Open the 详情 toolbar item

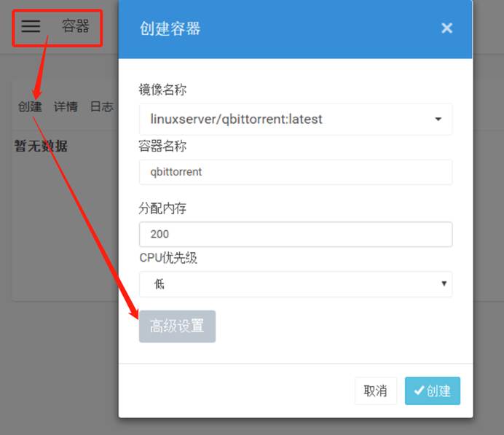pos(66,106)
